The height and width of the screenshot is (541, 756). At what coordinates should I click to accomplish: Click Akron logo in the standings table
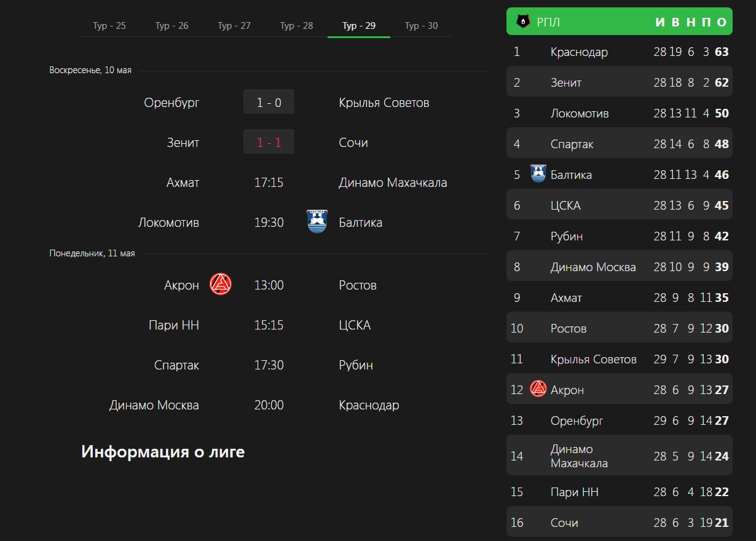pos(538,389)
